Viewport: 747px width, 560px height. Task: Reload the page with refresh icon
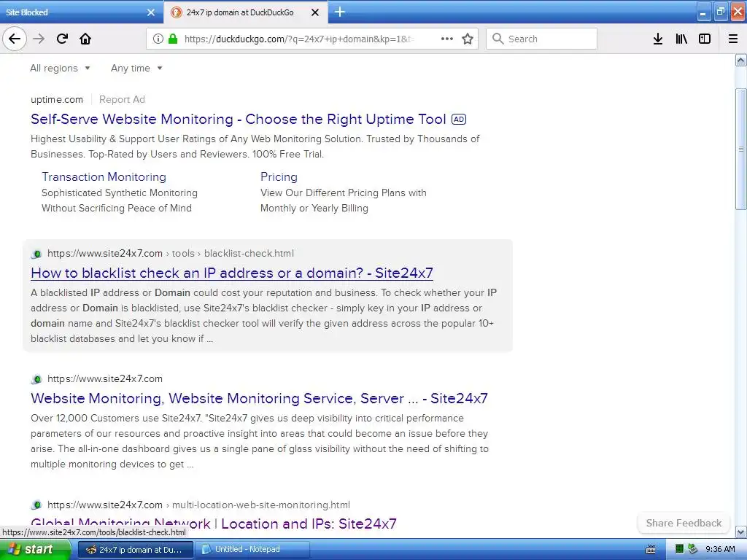62,39
